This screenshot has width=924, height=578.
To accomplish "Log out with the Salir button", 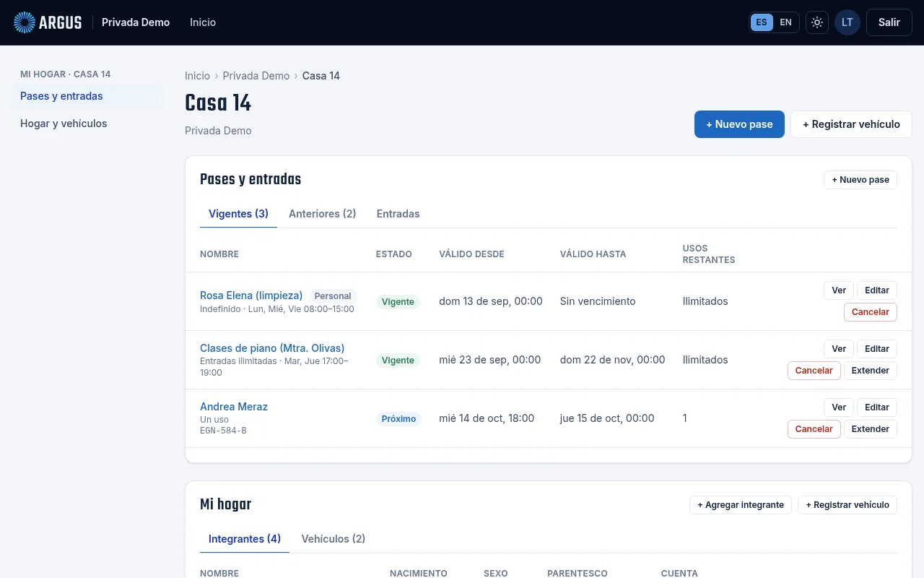I will coord(889,22).
